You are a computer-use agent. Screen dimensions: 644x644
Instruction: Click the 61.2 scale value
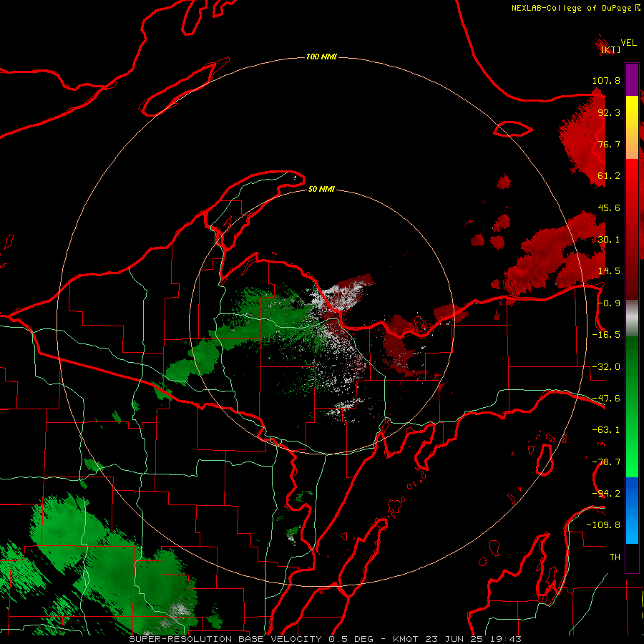(x=609, y=176)
